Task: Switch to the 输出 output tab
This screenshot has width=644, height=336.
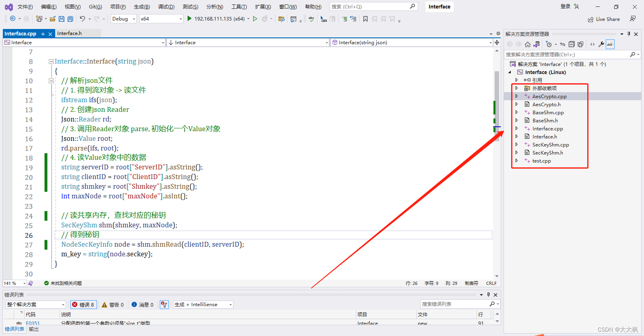Action: [x=34, y=329]
